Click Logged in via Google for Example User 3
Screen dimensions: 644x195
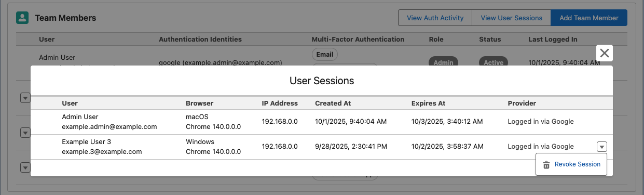pos(541,147)
